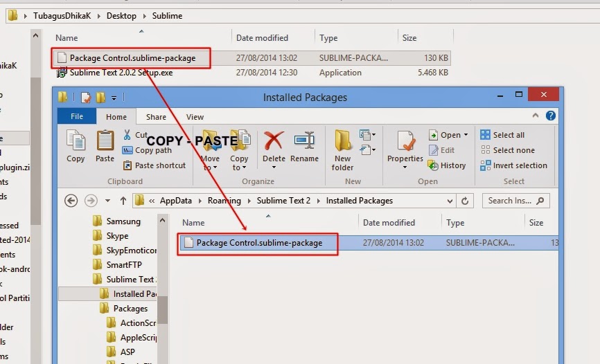Sort the Sublime folder by Size

pos(409,38)
